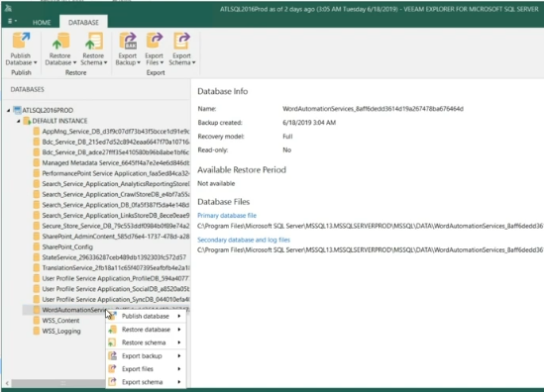Screen dimensions: 544x392
Task: Click the database icon beside Secure_Store_Service_DB
Action: 37,226
